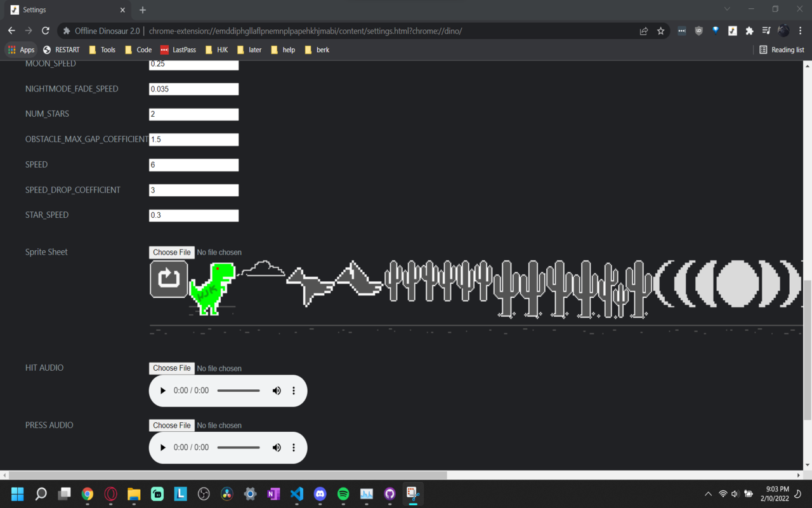
Task: Click the HIT AUDIO seek slider
Action: pyautogui.click(x=239, y=391)
